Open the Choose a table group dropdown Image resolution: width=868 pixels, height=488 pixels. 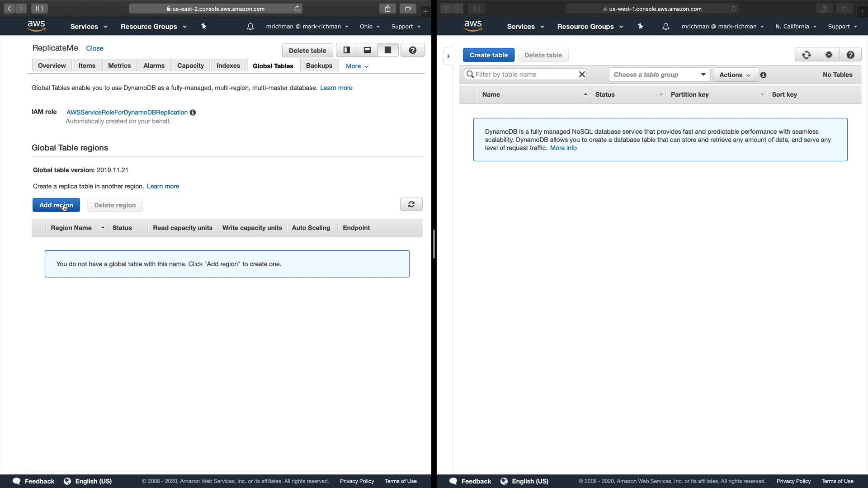[x=659, y=75]
